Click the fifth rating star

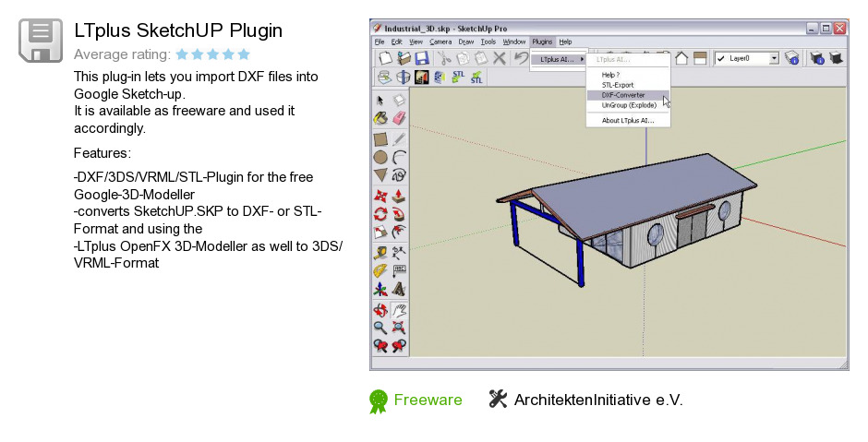[244, 54]
